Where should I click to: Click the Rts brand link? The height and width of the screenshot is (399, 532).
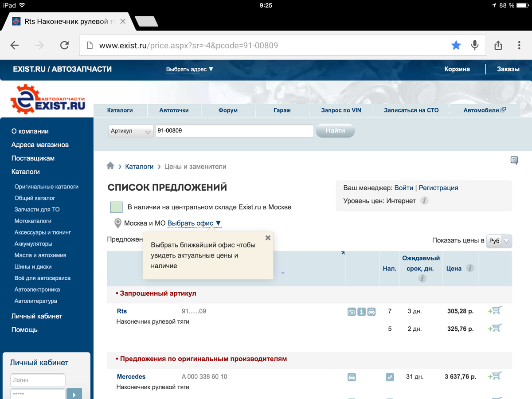coord(122,311)
